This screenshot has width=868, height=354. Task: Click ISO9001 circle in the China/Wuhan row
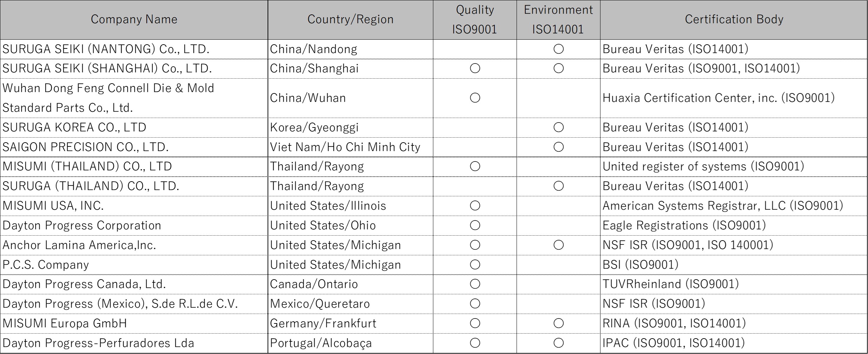point(475,98)
